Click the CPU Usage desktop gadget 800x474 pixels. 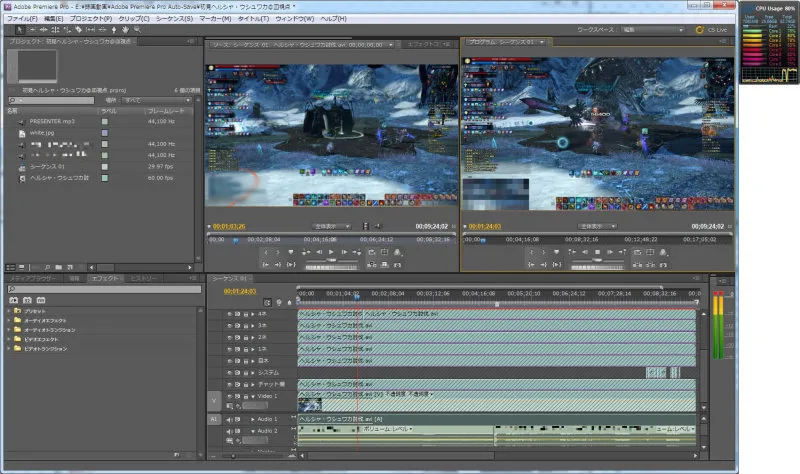769,42
